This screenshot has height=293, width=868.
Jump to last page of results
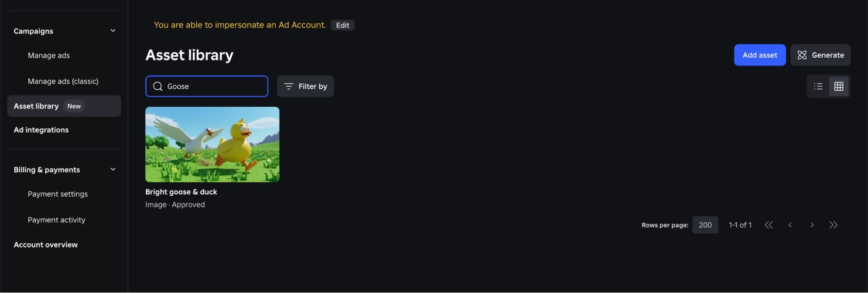(x=833, y=225)
